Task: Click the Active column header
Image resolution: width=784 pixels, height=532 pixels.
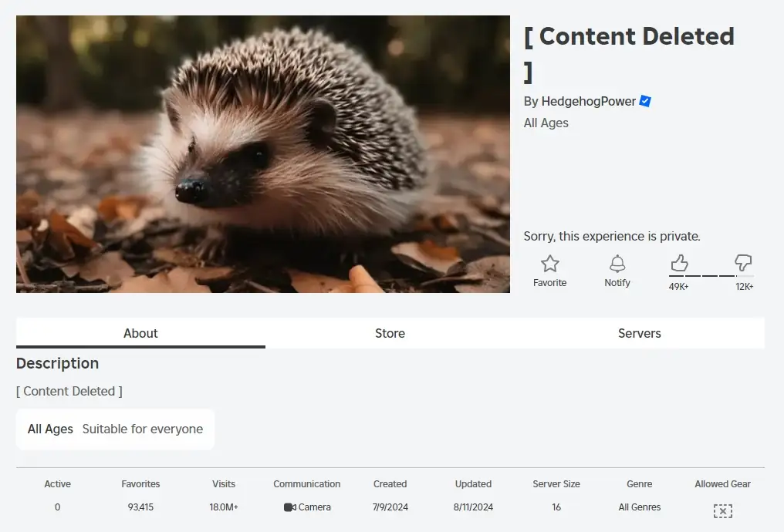Action: [x=58, y=484]
